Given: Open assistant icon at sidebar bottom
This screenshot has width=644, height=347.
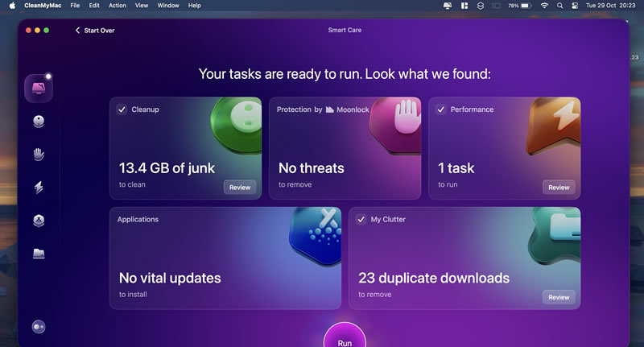Looking at the screenshot, I should (39, 327).
